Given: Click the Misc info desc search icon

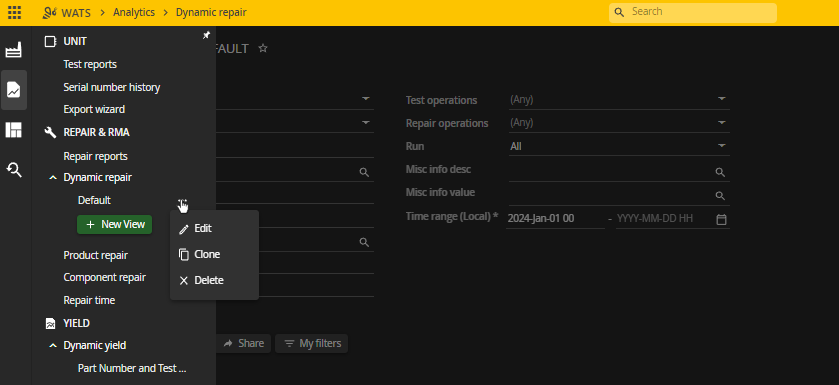Looking at the screenshot, I should click(x=720, y=172).
